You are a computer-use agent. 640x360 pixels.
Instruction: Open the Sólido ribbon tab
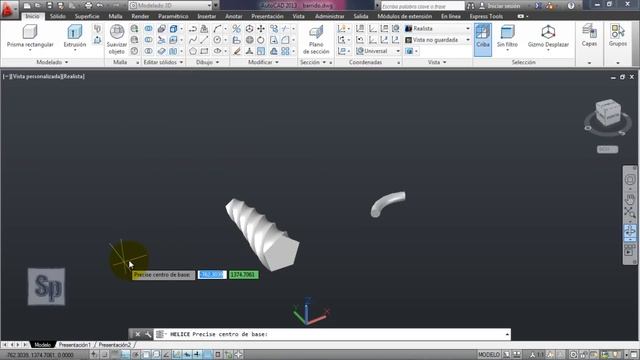coord(58,16)
